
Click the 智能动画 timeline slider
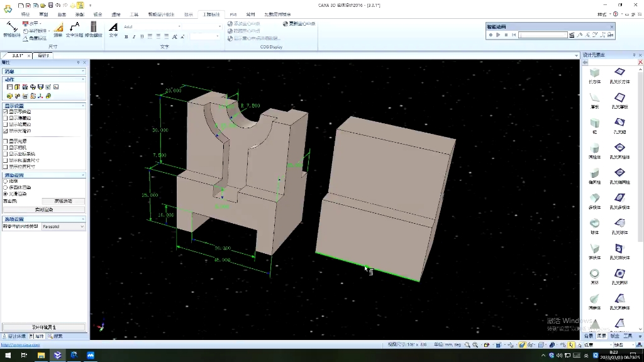tap(542, 35)
